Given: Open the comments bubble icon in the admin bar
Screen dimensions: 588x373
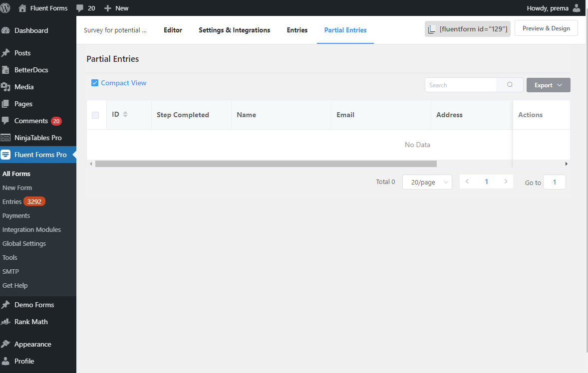Looking at the screenshot, I should pos(79,8).
